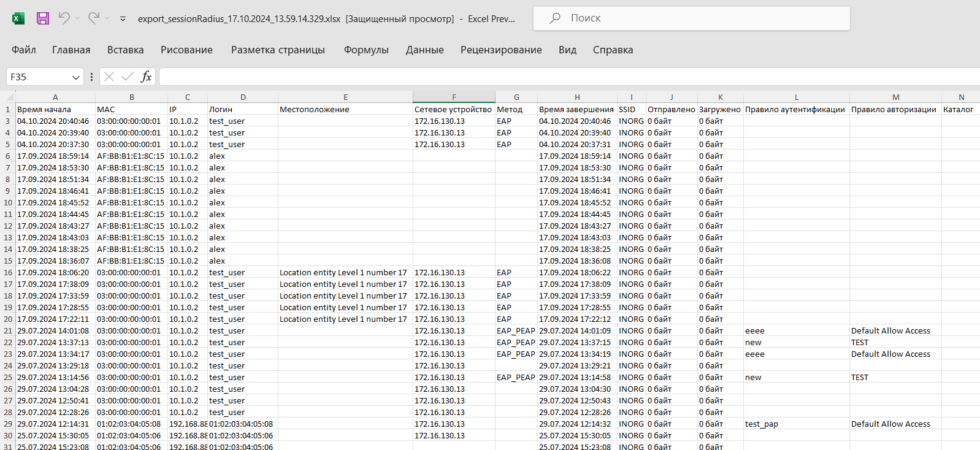Click the Save icon in quick access toolbar

[x=42, y=18]
